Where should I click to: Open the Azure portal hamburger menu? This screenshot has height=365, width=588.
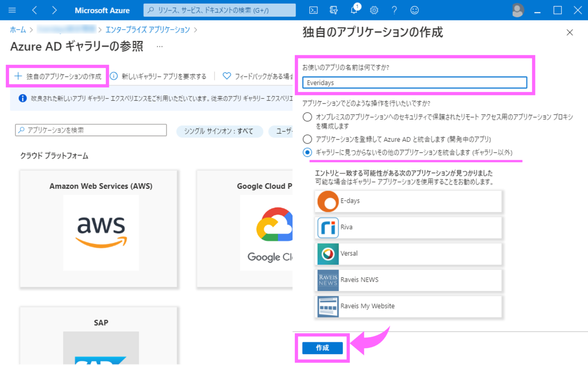[12, 10]
